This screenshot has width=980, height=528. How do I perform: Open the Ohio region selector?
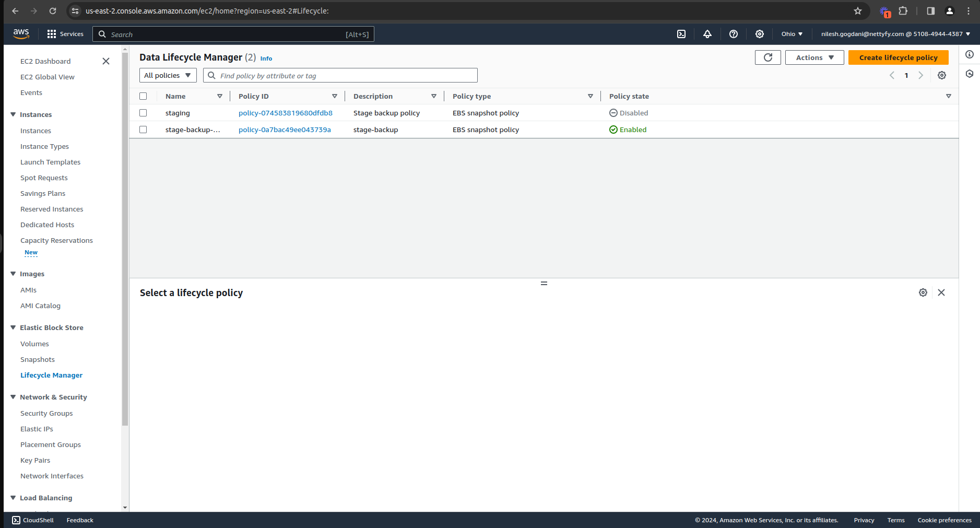point(792,34)
